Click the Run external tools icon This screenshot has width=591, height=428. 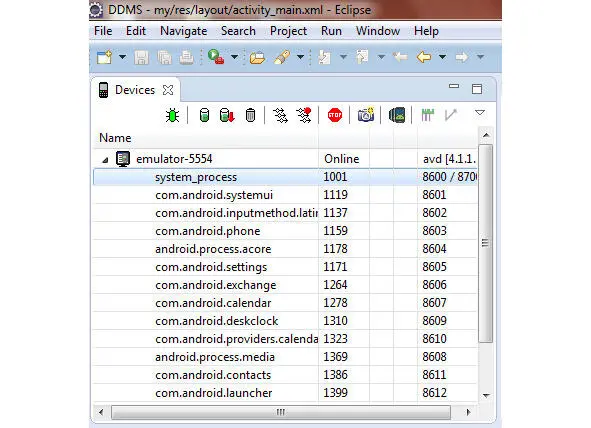(x=216, y=57)
